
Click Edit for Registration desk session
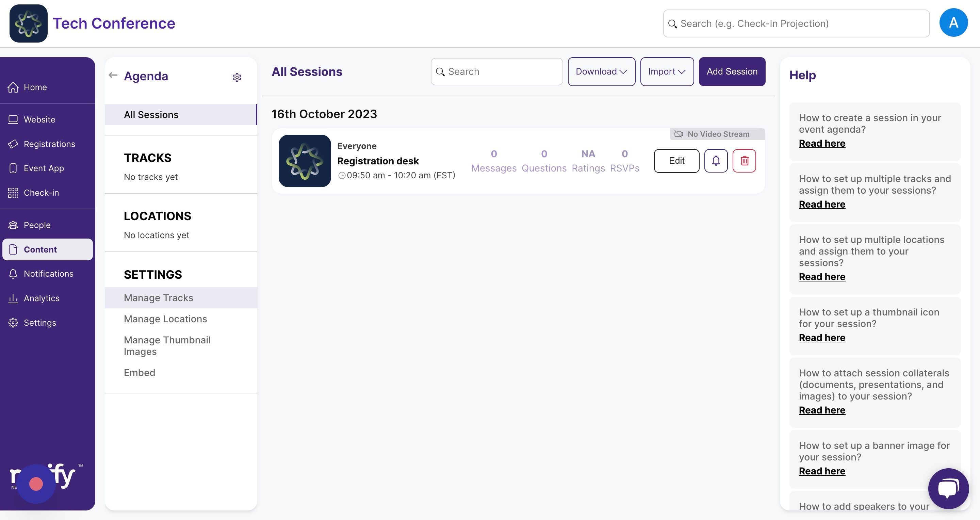(x=676, y=161)
